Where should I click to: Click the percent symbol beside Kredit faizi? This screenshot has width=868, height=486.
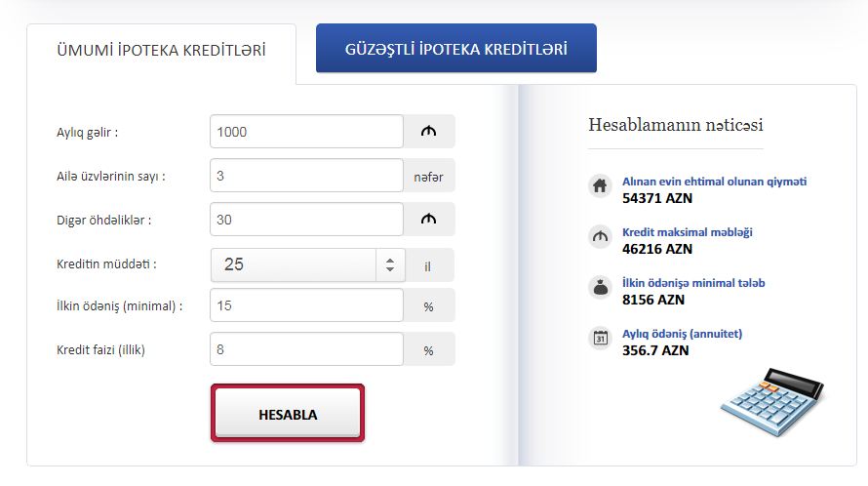click(428, 350)
